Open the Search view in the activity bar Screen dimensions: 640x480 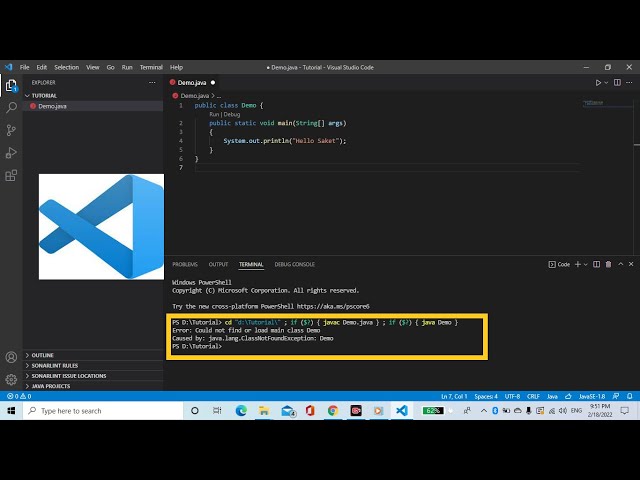point(11,107)
